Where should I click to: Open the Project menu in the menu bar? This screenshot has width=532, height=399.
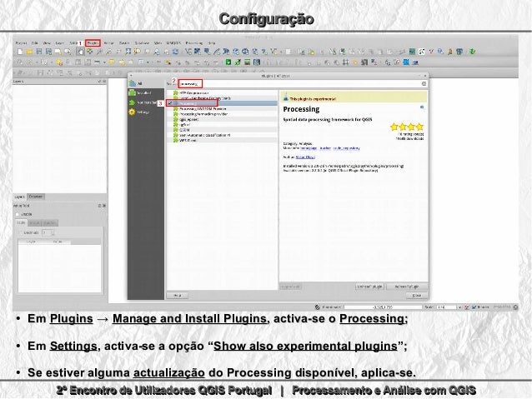21,43
